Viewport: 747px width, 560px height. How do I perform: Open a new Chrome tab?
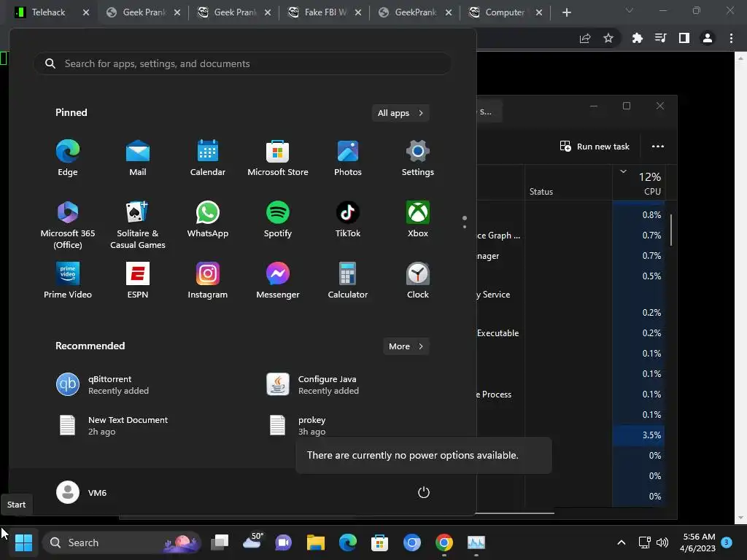[x=566, y=12]
